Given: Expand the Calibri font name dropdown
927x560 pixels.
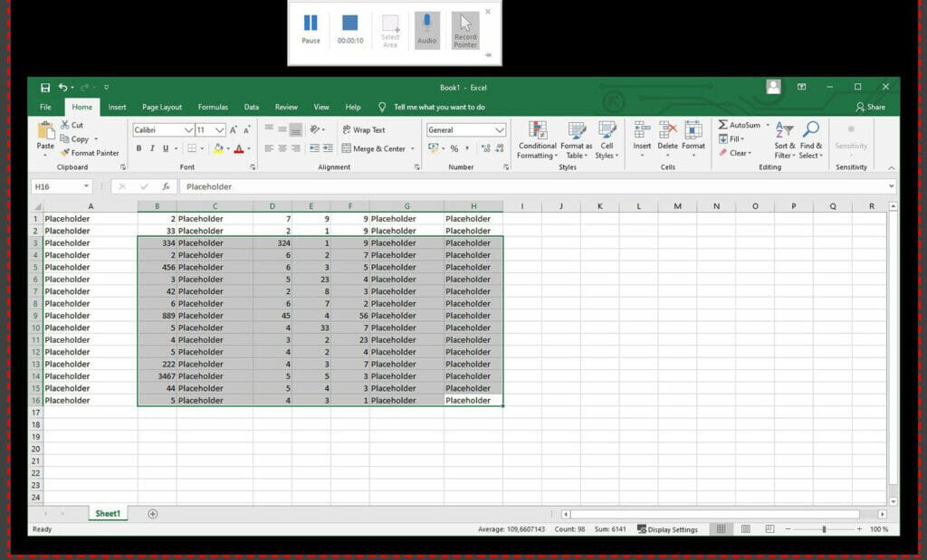Looking at the screenshot, I should [188, 130].
